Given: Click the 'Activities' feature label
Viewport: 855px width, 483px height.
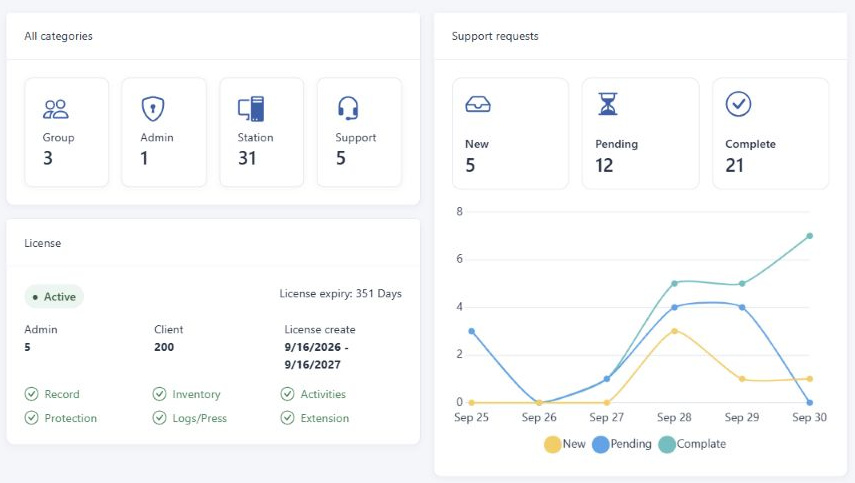Looking at the screenshot, I should point(323,394).
